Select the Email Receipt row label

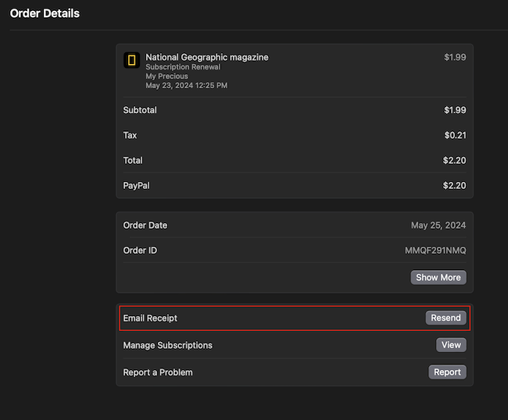coord(150,319)
